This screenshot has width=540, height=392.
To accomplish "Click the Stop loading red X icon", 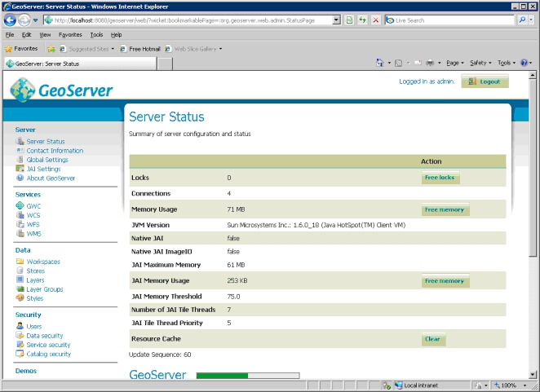I will pyautogui.click(x=376, y=20).
